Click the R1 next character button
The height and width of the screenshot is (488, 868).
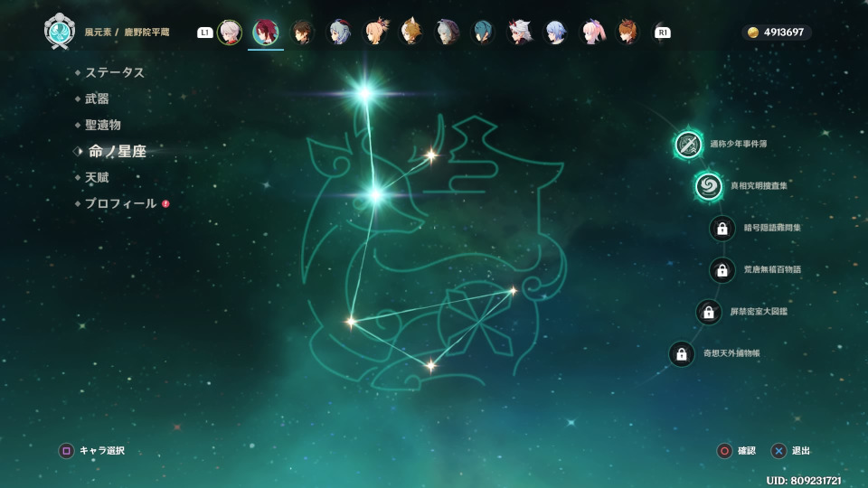click(x=663, y=33)
